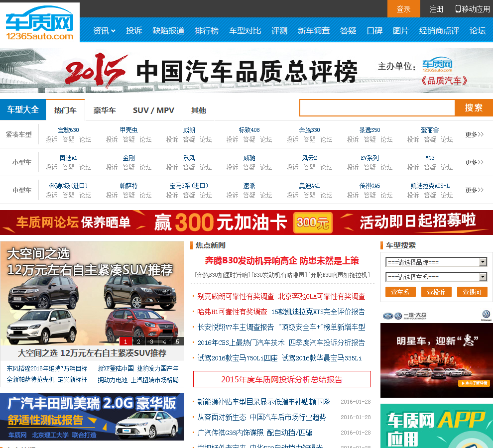This screenshot has width=493, height=448.
Task: Open 东风裕隆2016年维持7万辆目标 link
Action: click(x=47, y=368)
